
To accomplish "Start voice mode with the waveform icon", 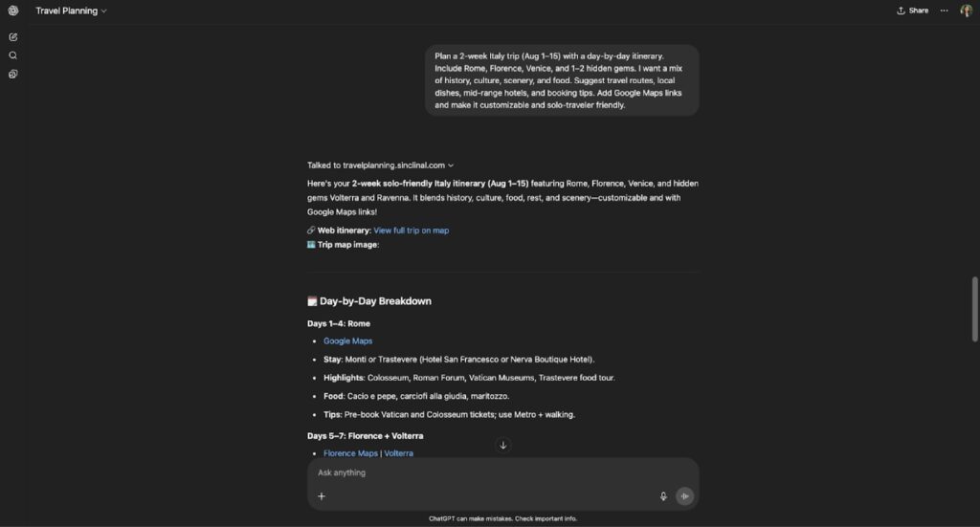I will point(684,496).
